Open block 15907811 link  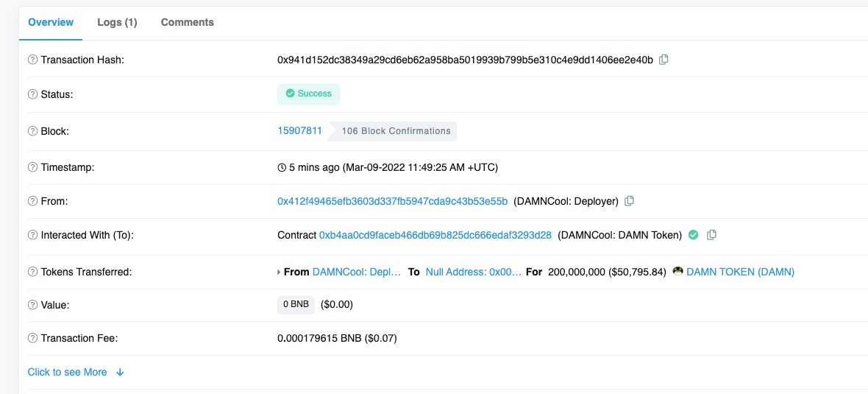(299, 131)
